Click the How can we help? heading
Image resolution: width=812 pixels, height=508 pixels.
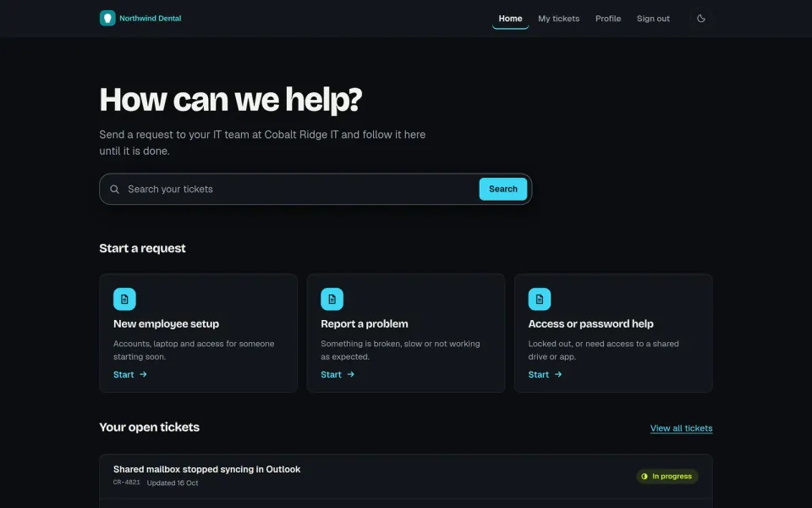point(230,100)
